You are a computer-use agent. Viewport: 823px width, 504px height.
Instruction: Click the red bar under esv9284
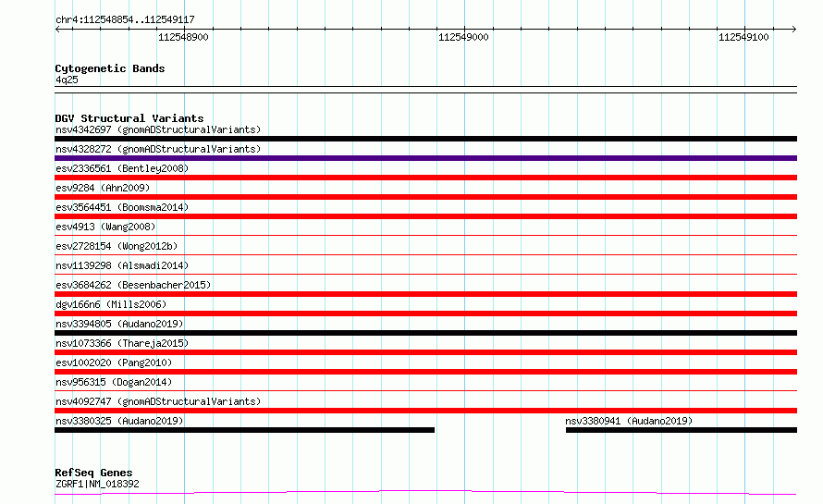[x=425, y=197]
